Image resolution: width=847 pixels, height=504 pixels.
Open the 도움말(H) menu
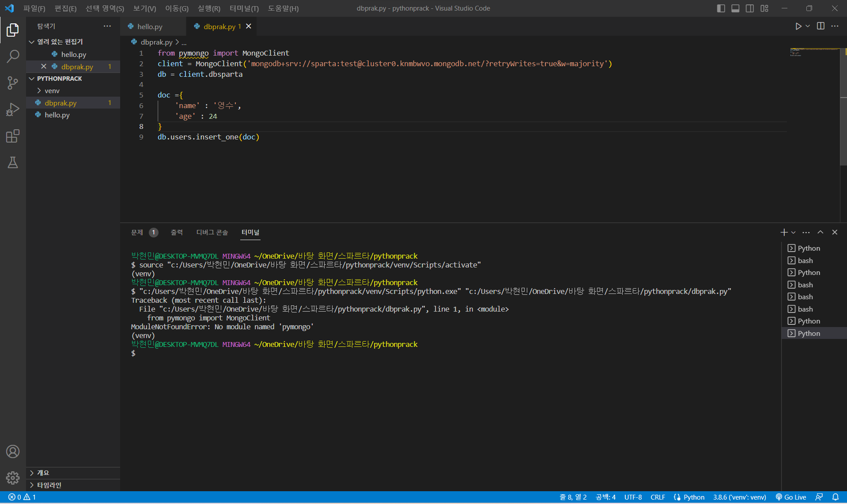tap(283, 8)
